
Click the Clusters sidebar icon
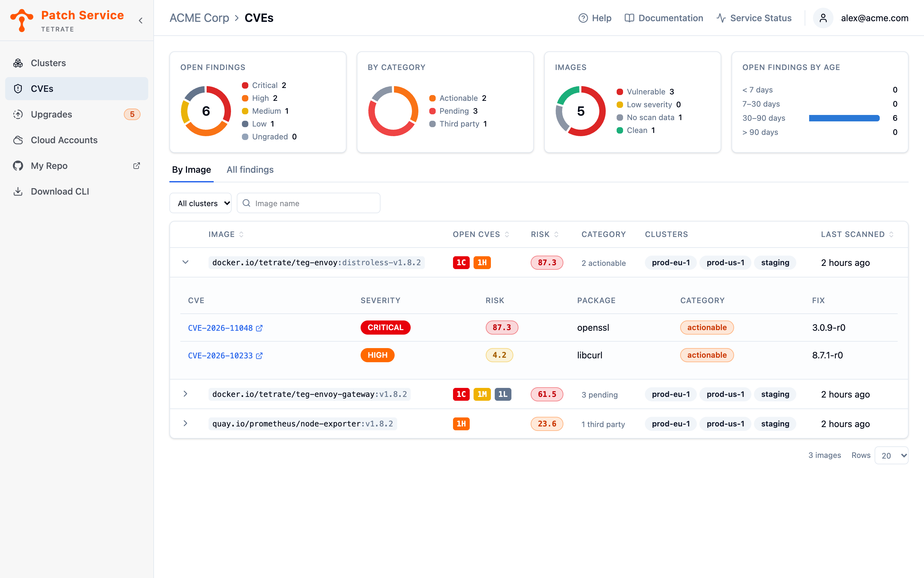coord(18,63)
